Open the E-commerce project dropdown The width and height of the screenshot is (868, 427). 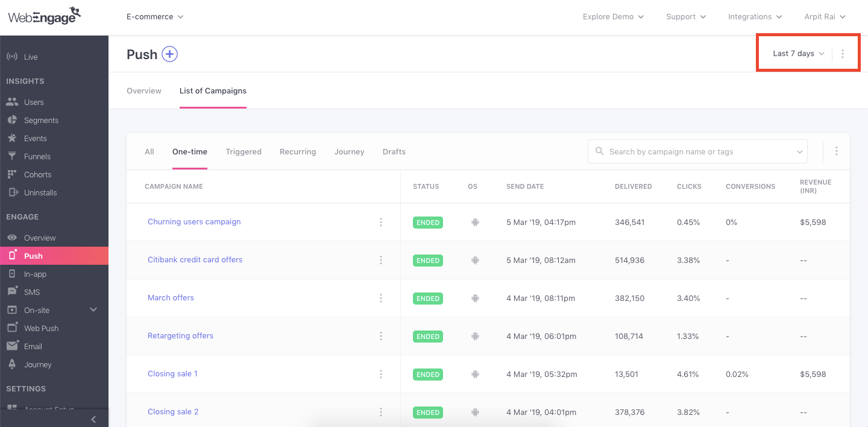[155, 17]
